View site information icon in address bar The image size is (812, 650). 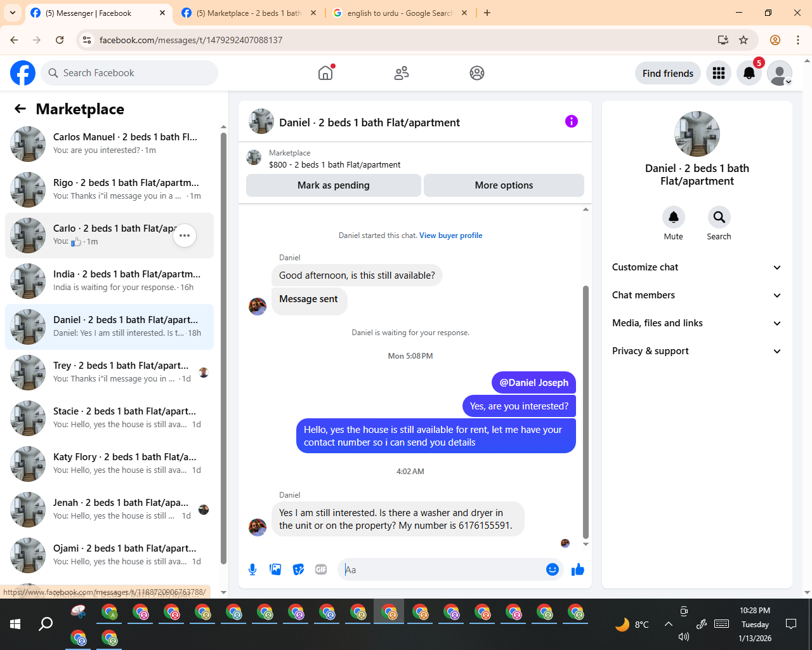88,40
